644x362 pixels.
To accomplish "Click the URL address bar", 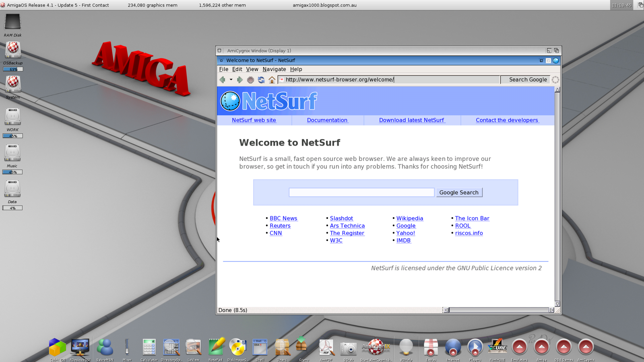I will (389, 80).
